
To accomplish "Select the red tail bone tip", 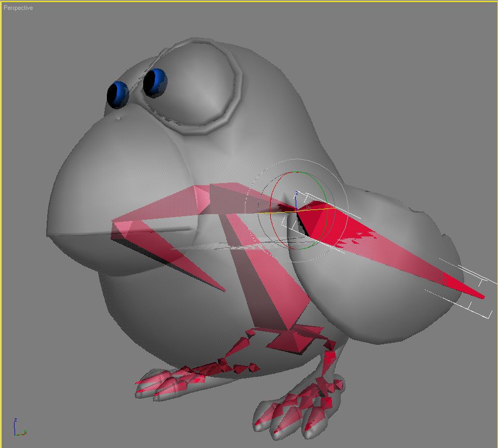I will click(464, 286).
